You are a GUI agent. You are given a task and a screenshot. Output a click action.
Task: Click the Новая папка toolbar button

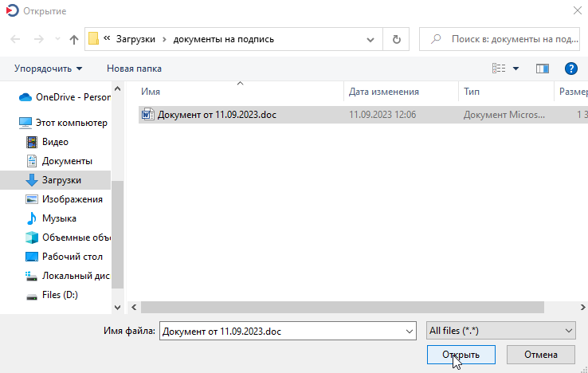134,69
